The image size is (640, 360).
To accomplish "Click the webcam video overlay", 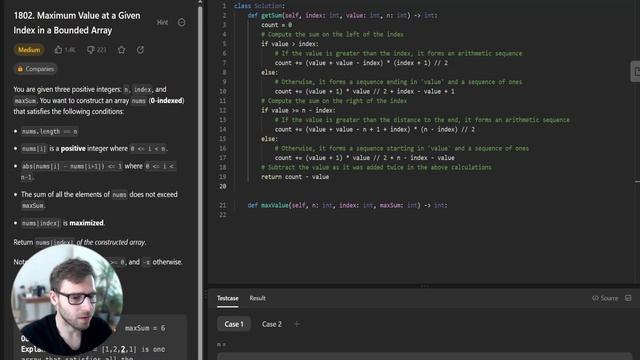I will (67, 300).
